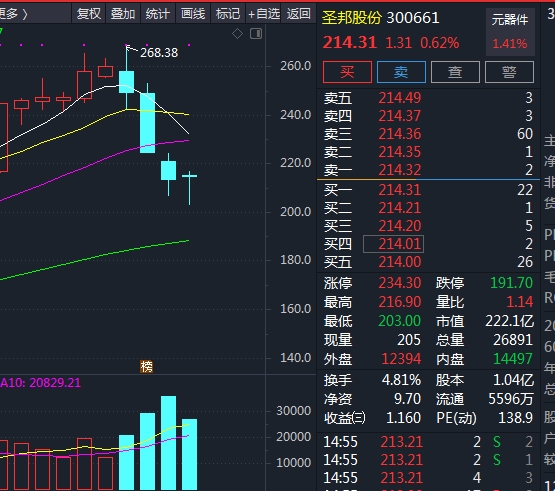The image size is (555, 491).
Task: Select 卖三 price 214.36
Action: tap(400, 134)
